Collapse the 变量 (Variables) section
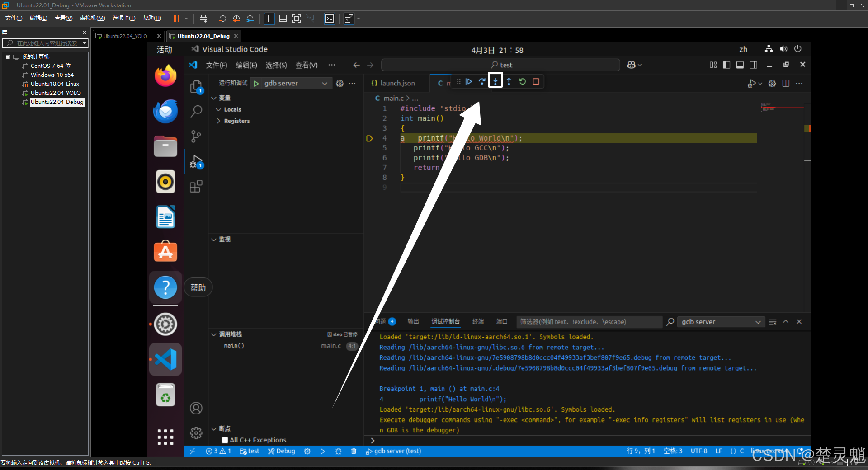868x470 pixels. coord(214,98)
